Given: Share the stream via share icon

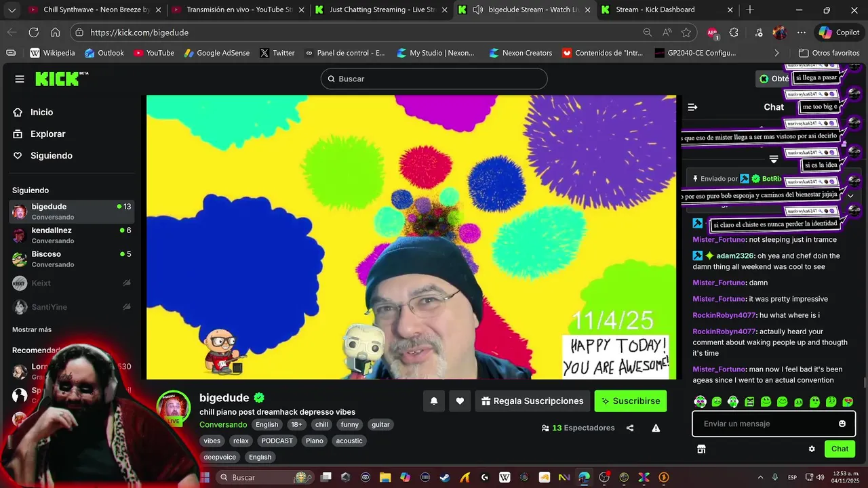Looking at the screenshot, I should pyautogui.click(x=630, y=428).
